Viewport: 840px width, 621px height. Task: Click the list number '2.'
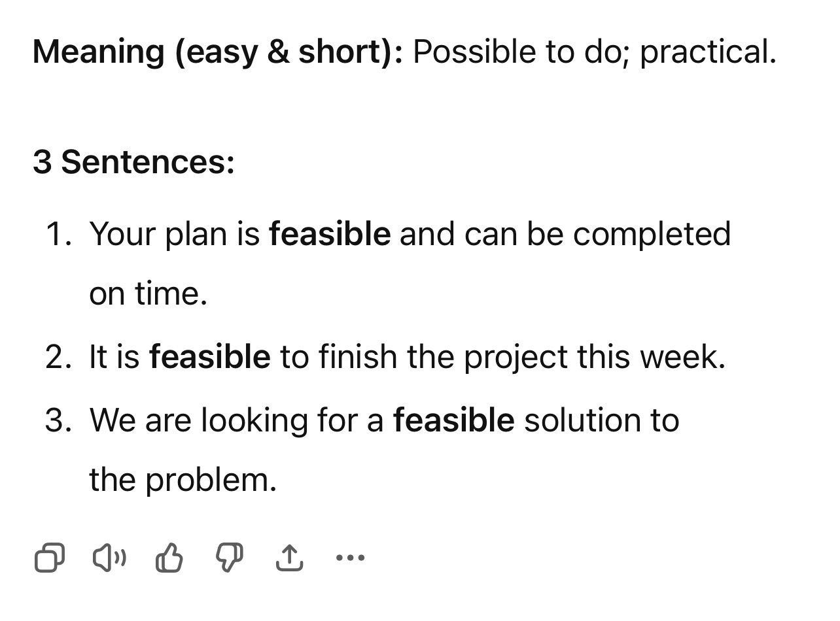(x=59, y=357)
